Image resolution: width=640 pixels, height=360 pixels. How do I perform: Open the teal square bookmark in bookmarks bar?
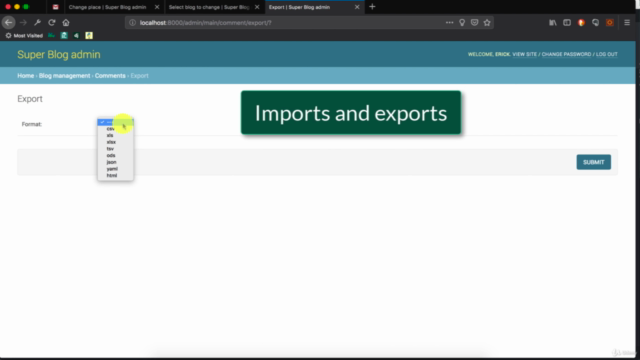pyautogui.click(x=64, y=36)
